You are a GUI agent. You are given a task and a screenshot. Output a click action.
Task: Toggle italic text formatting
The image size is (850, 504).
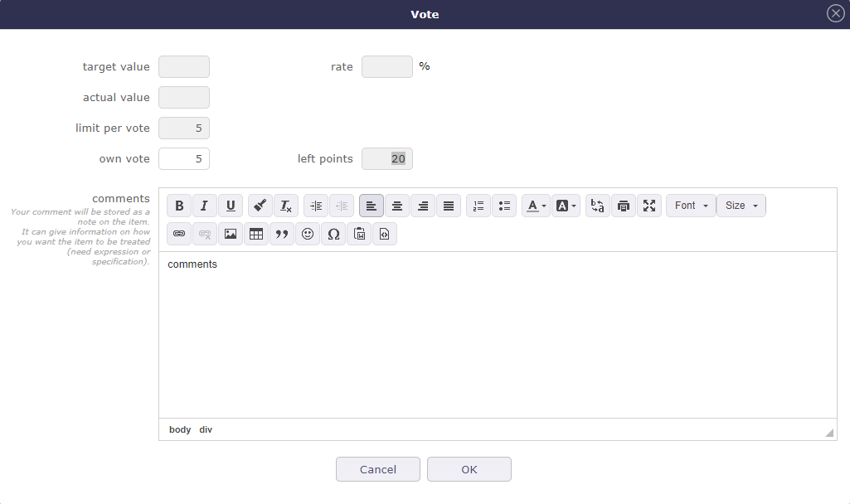[x=205, y=206]
